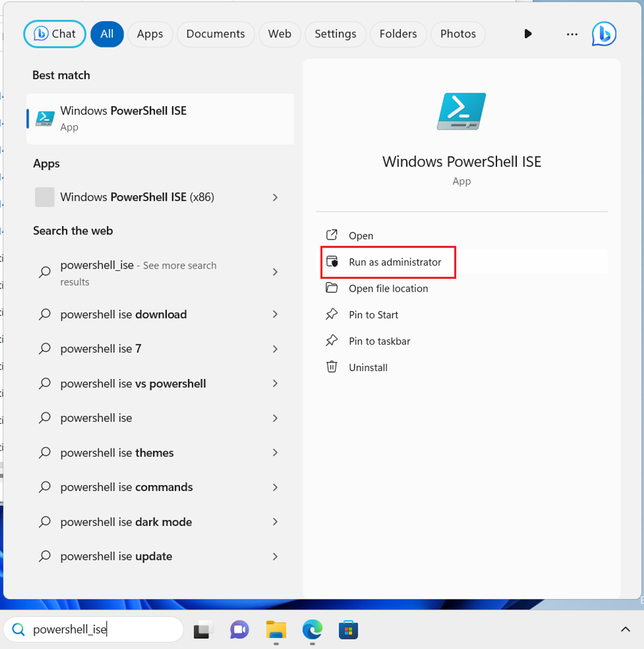Click the taskbar search box containing powershell_ise
The height and width of the screenshot is (649, 644).
tap(93, 629)
